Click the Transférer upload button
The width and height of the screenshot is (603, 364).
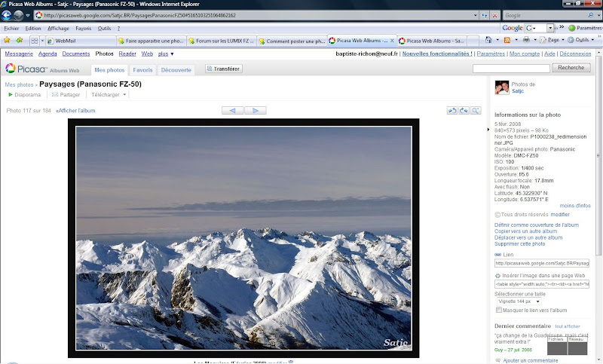click(223, 69)
